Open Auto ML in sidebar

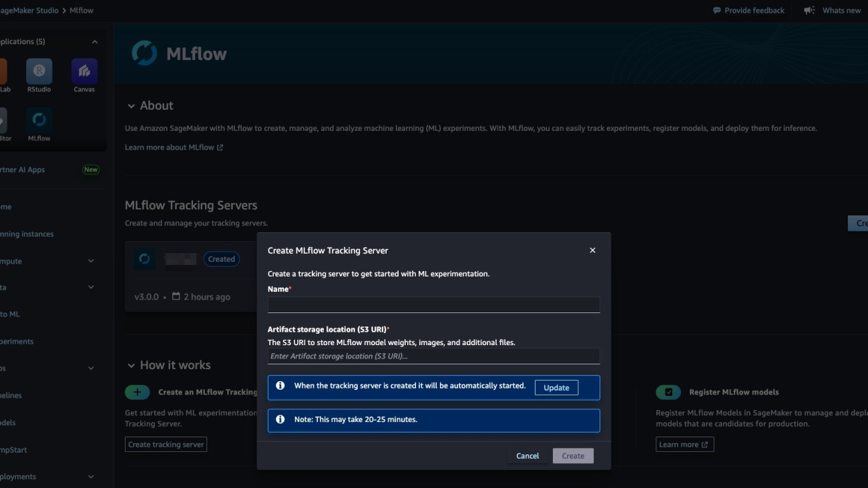9,314
